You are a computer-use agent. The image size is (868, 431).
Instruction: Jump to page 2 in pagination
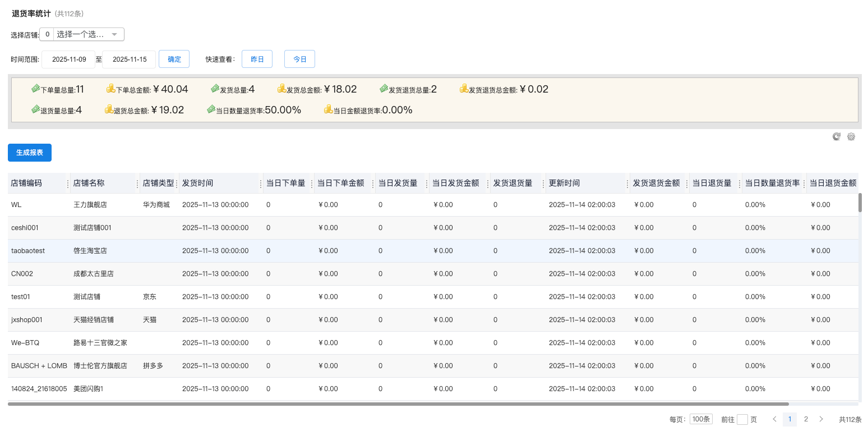coord(806,419)
